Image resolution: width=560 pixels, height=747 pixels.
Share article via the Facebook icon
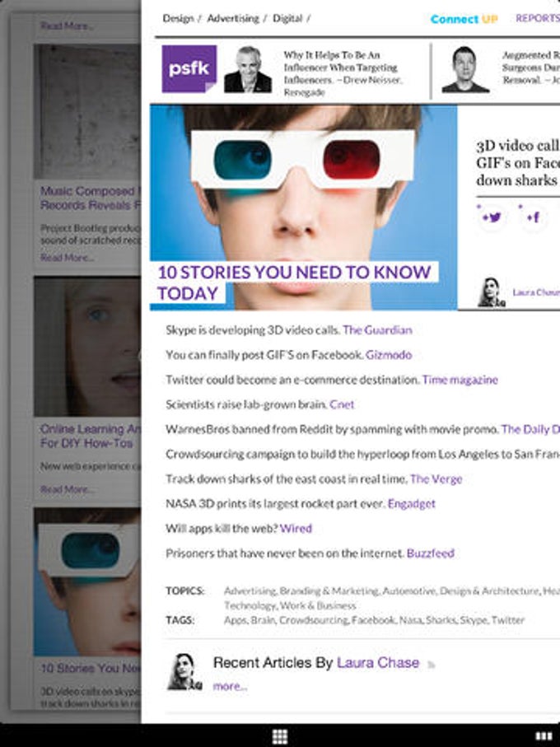[x=534, y=217]
